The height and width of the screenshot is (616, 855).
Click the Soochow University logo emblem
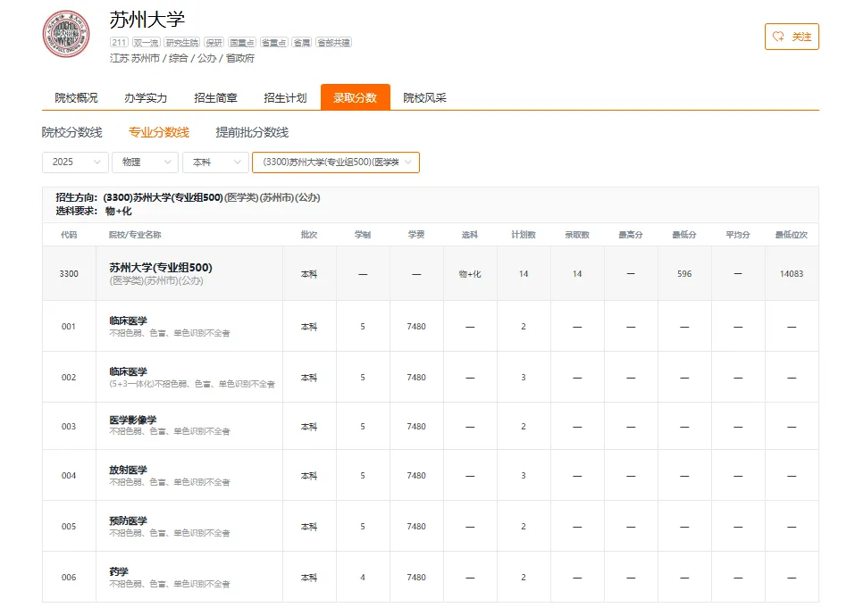(66, 34)
